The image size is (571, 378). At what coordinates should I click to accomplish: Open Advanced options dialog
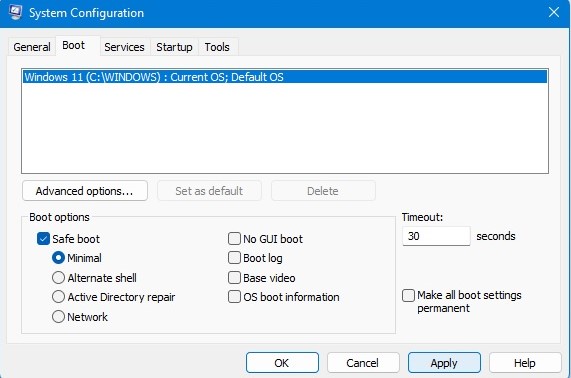pos(85,191)
